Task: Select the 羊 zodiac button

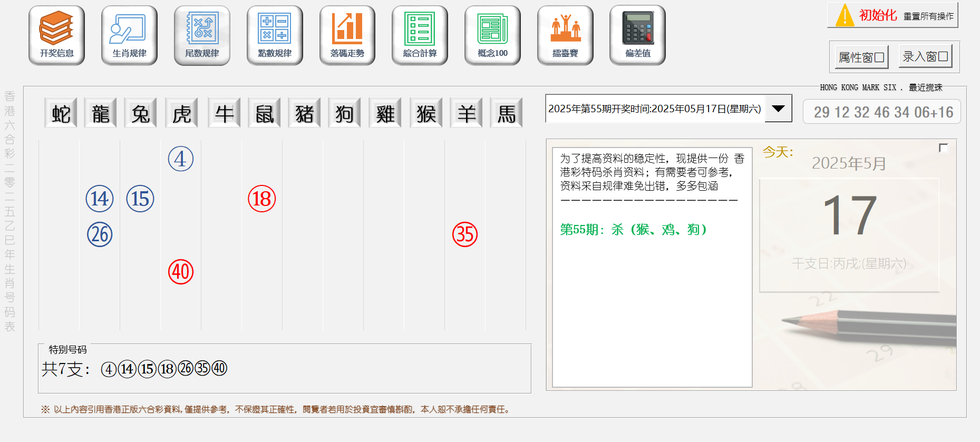Action: pos(466,113)
